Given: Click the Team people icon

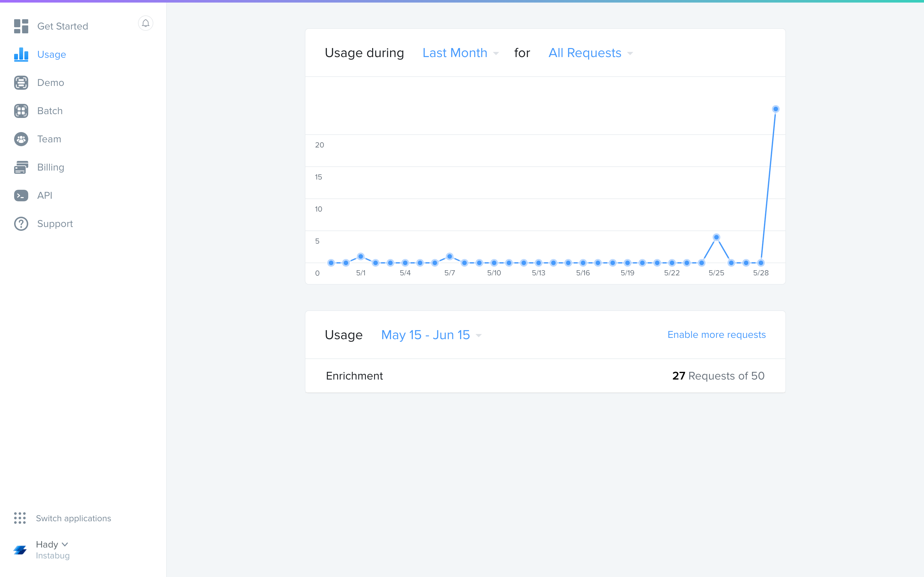Looking at the screenshot, I should coord(21,139).
